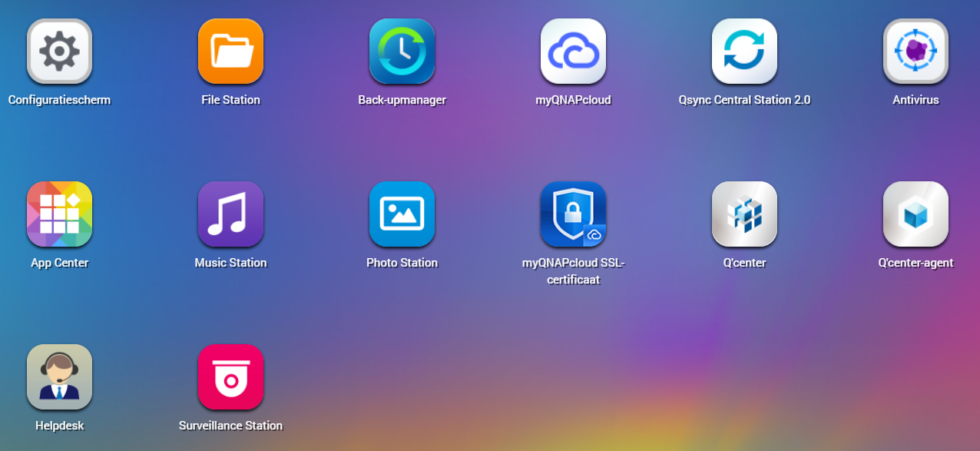This screenshot has height=451, width=980.
Task: Open myQNAPcloud
Action: tap(573, 51)
